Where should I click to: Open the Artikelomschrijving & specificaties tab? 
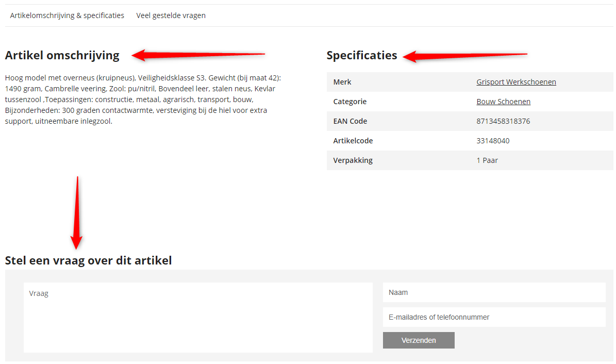click(67, 15)
